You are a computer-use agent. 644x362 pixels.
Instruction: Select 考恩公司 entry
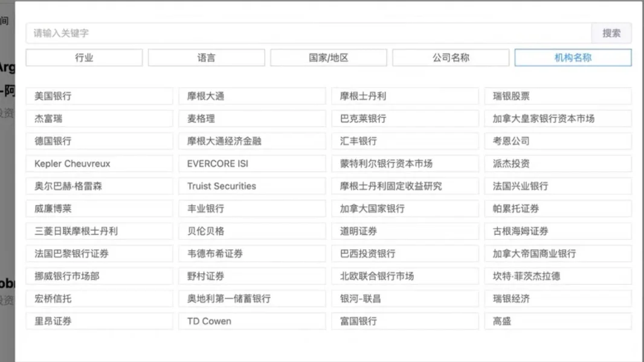coord(558,141)
